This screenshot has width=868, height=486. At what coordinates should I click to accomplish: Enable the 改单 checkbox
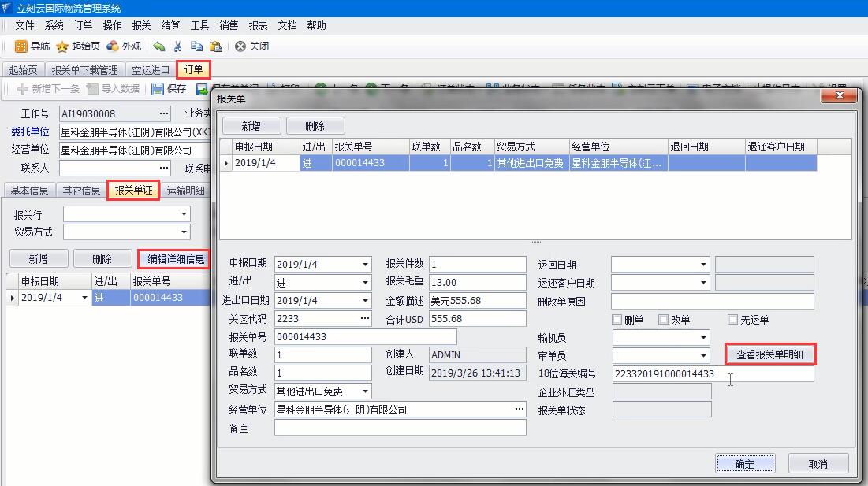663,320
